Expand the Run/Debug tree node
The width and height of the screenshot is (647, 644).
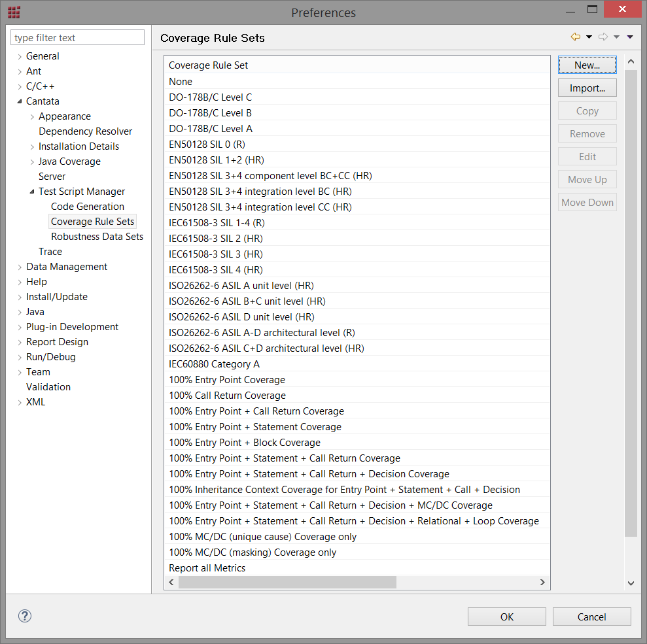(x=20, y=358)
